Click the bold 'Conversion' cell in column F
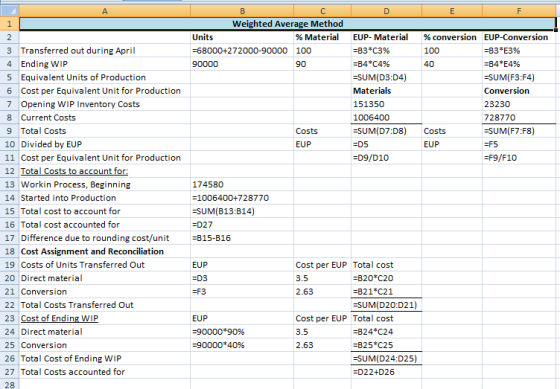The height and width of the screenshot is (389, 560). 519,91
